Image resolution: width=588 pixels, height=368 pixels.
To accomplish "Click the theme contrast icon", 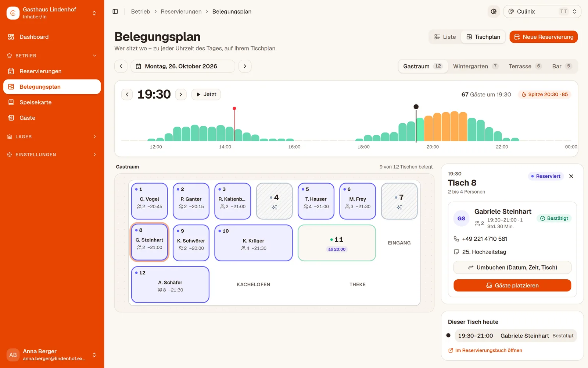I will pos(494,11).
